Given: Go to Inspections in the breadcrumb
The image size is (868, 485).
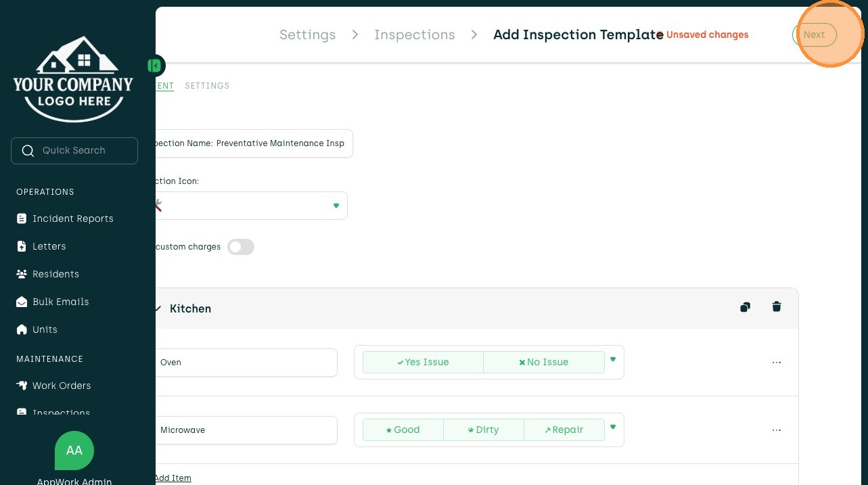Looking at the screenshot, I should [x=414, y=34].
